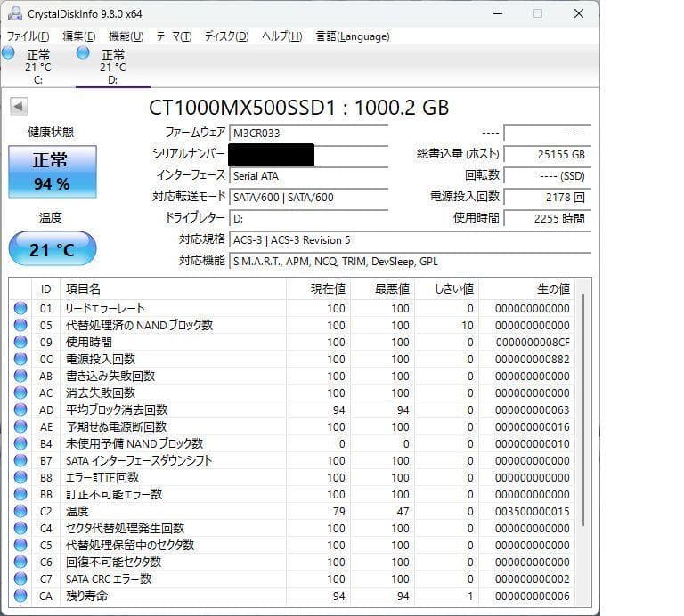684x616 pixels.
Task: Click the firmware field M3CR033
Action: [308, 133]
